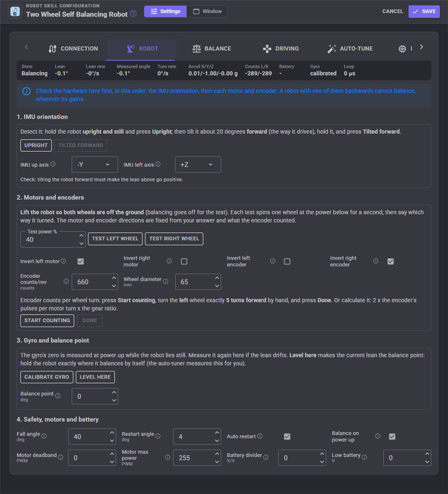
Task: Show info for Invert left motor
Action: click(x=63, y=261)
